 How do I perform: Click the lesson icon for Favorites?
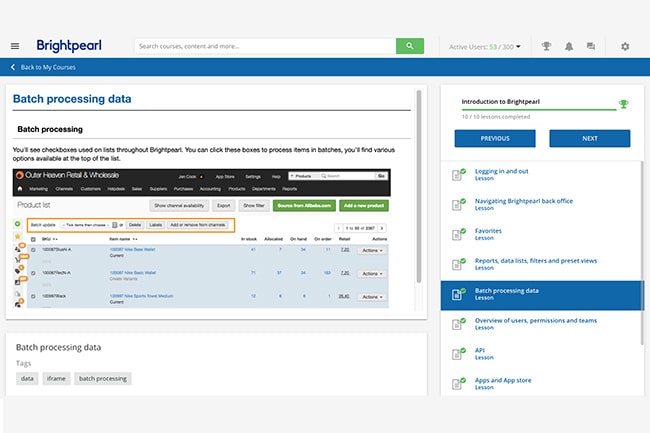tap(458, 234)
